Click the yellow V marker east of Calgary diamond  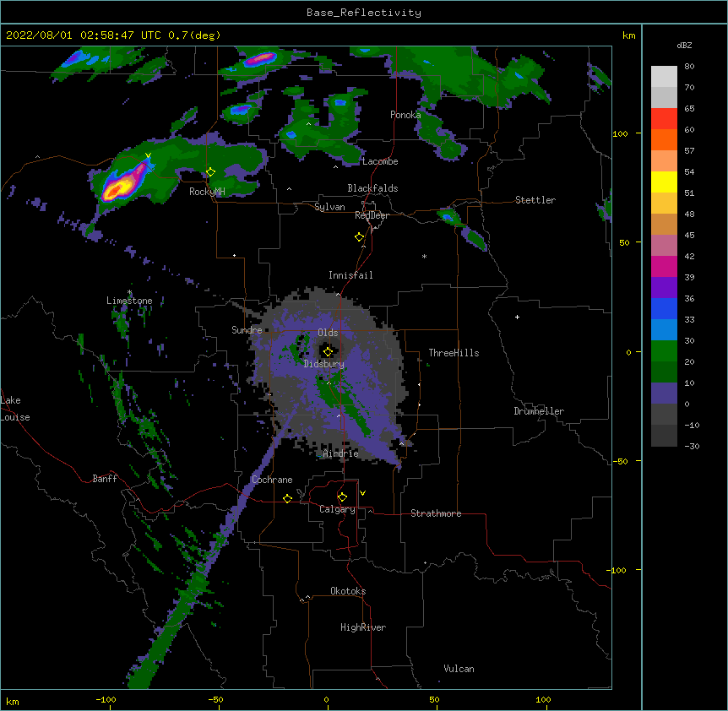tap(362, 493)
